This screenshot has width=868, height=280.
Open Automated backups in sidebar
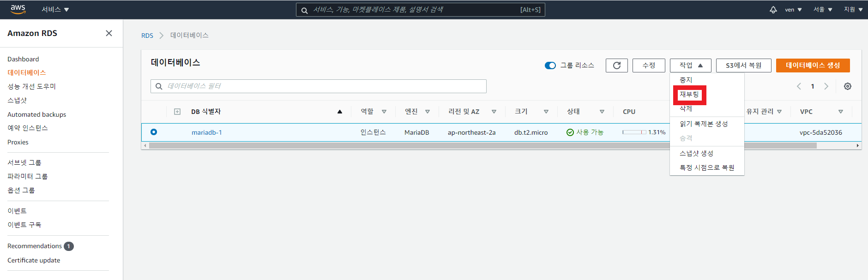point(37,114)
